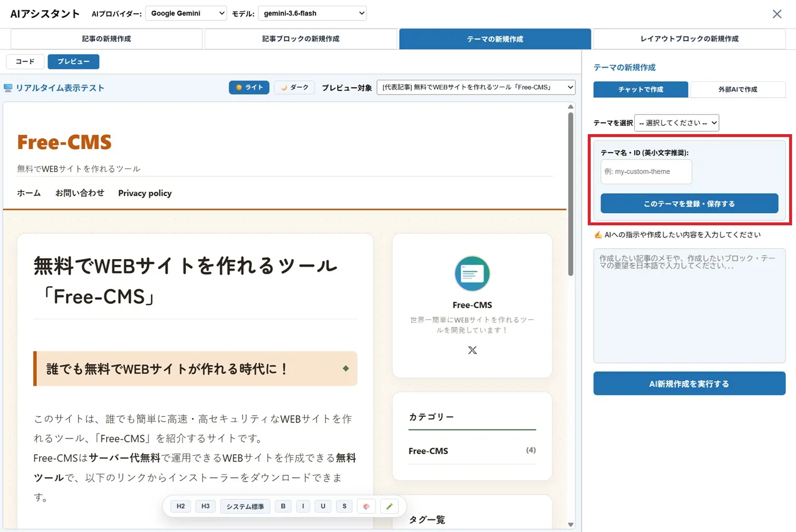Apply H3 heading from floating toolbar
The height and width of the screenshot is (532, 796).
(205, 506)
